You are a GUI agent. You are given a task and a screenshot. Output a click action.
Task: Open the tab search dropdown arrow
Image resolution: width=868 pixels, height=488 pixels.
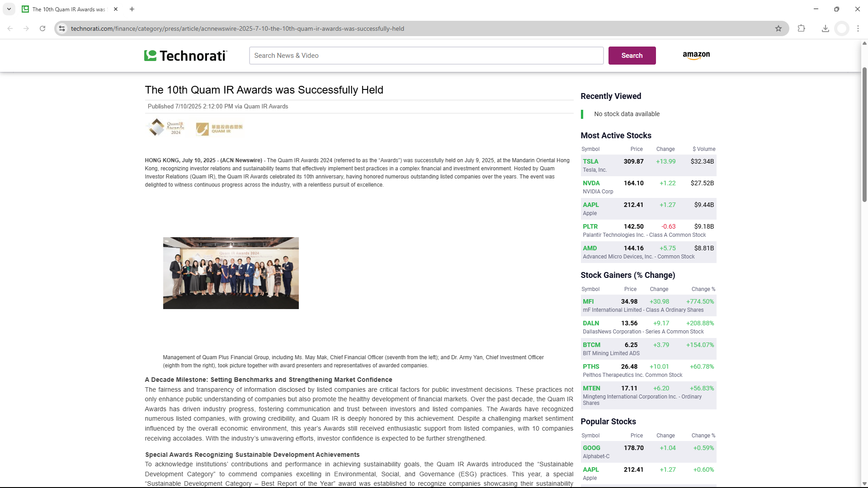[9, 9]
